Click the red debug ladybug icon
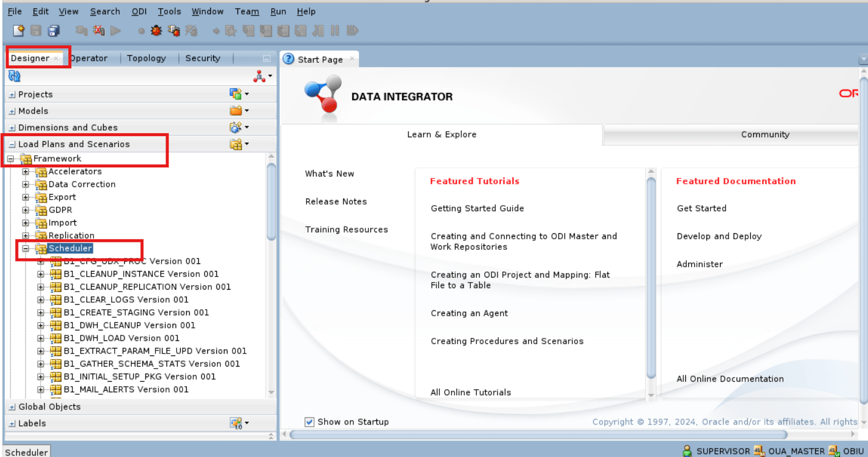 [156, 30]
